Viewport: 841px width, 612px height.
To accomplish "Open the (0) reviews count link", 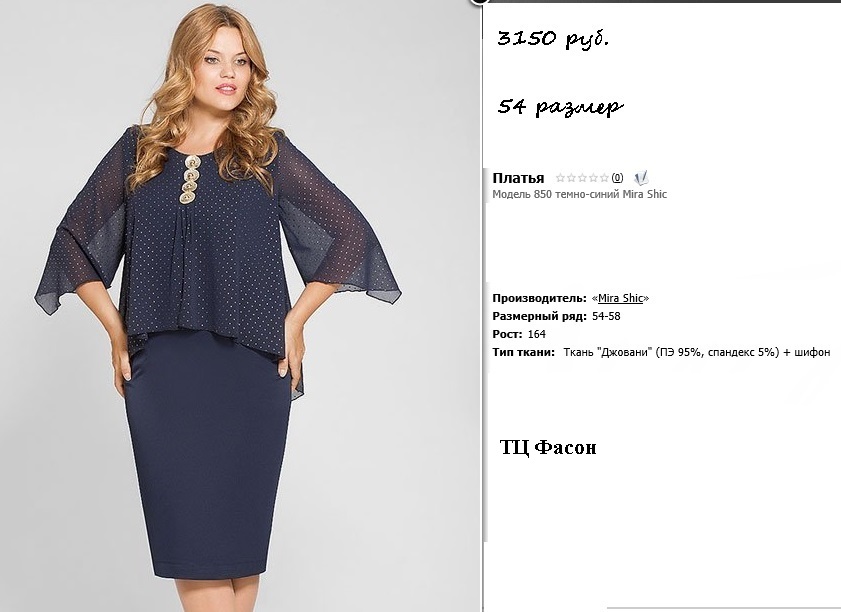I will pos(617,178).
